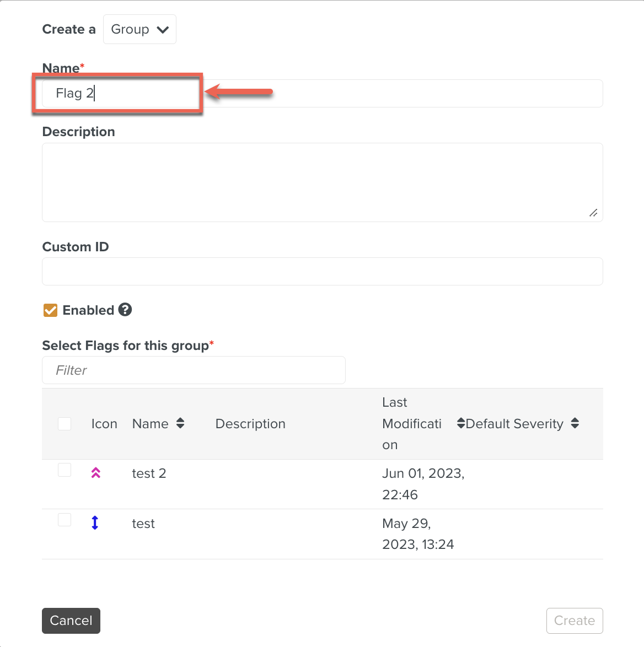Click the Filter flags search box
This screenshot has width=644, height=647.
[194, 370]
